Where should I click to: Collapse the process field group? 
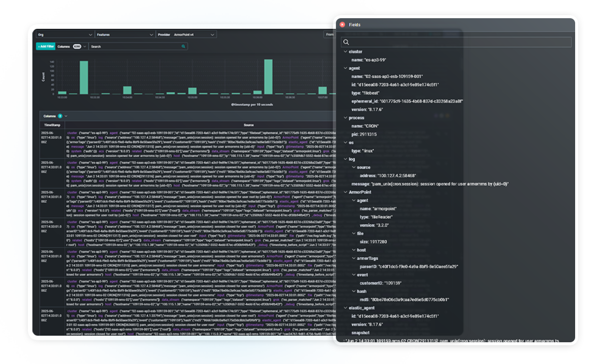346,118
